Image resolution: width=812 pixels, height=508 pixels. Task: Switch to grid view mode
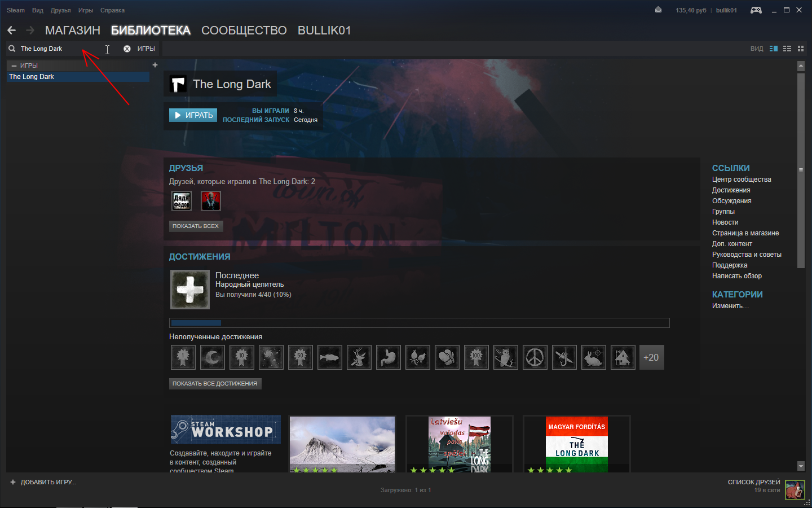coord(801,49)
